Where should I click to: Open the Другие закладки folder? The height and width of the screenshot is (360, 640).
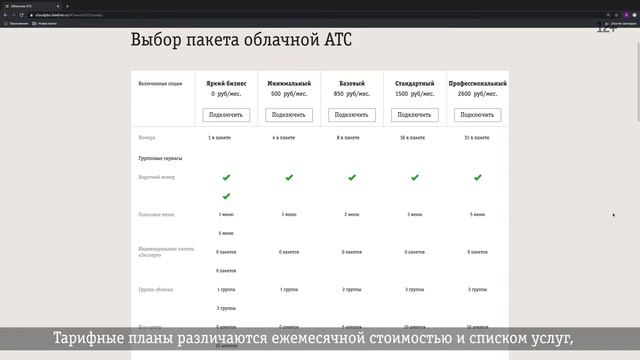[x=620, y=24]
